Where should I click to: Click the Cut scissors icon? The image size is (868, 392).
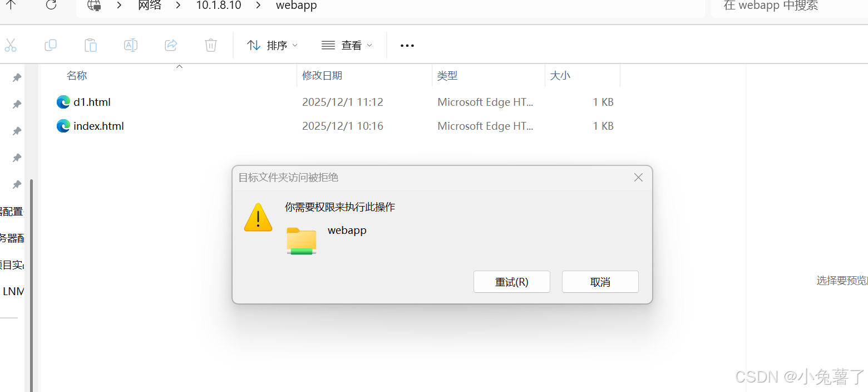coord(10,46)
